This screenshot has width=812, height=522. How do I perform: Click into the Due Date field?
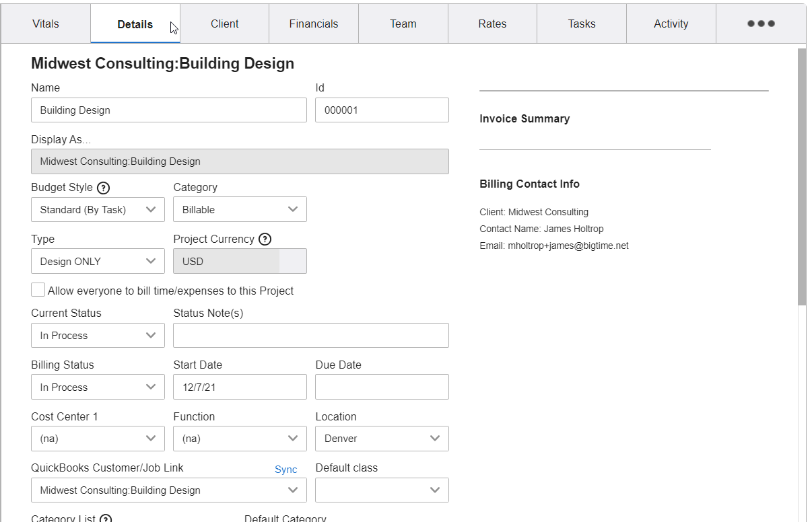click(382, 387)
